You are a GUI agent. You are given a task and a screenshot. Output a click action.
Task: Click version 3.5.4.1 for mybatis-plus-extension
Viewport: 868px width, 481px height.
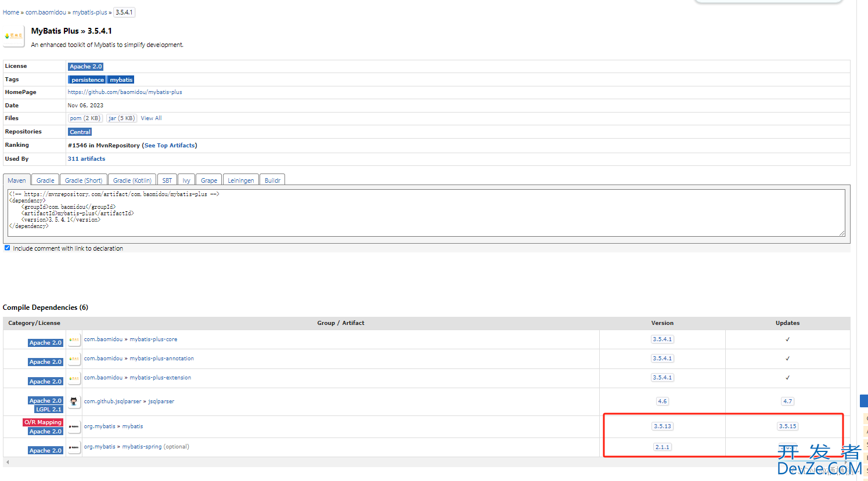coord(662,378)
